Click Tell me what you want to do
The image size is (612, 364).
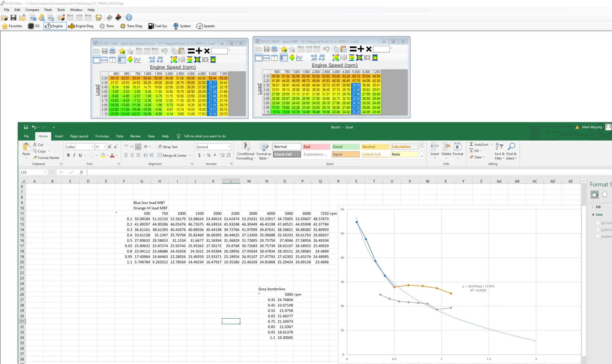click(x=205, y=136)
